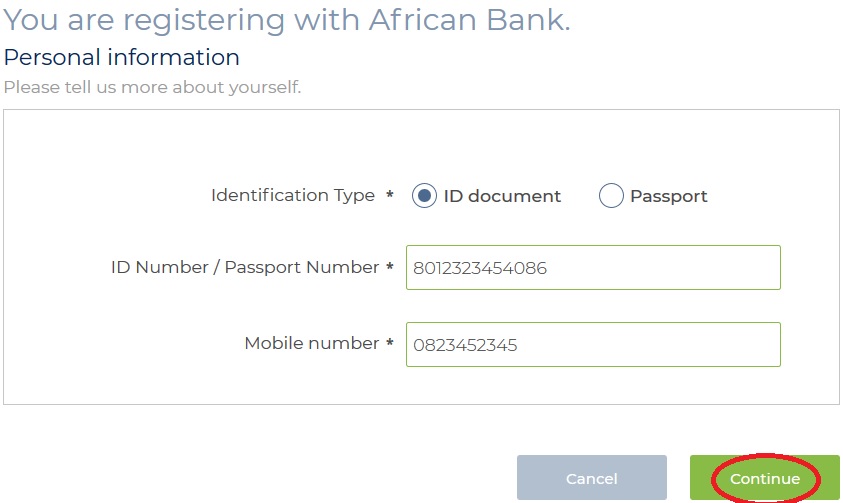
Task: Select the Passport radio button
Action: (x=611, y=196)
